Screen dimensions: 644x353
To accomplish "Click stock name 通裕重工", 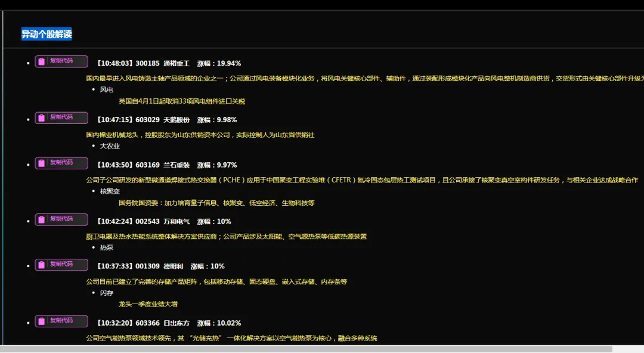I will (x=177, y=63).
